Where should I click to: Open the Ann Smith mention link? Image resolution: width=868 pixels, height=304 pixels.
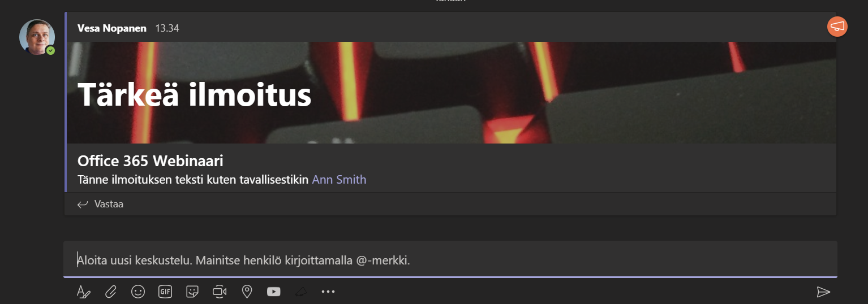(339, 180)
